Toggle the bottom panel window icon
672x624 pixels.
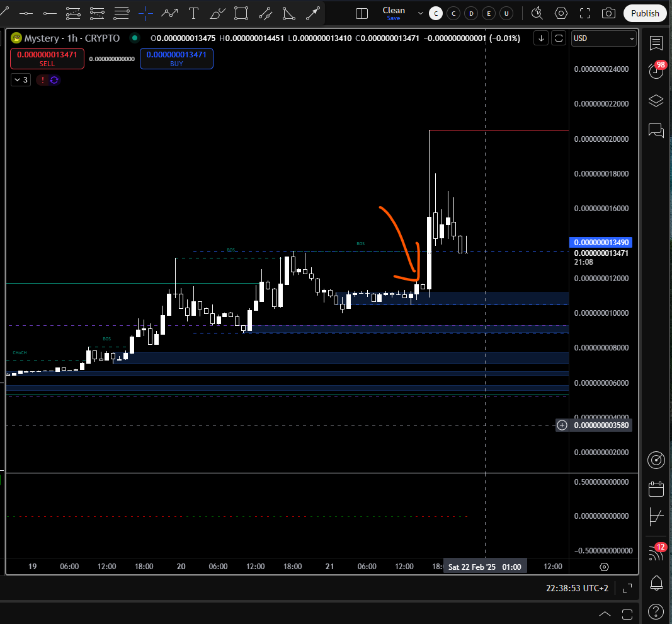coord(627,614)
